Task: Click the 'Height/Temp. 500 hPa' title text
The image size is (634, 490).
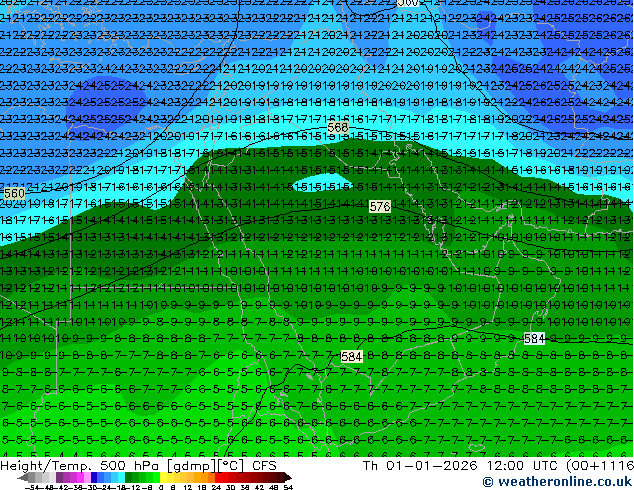Action: (x=78, y=466)
